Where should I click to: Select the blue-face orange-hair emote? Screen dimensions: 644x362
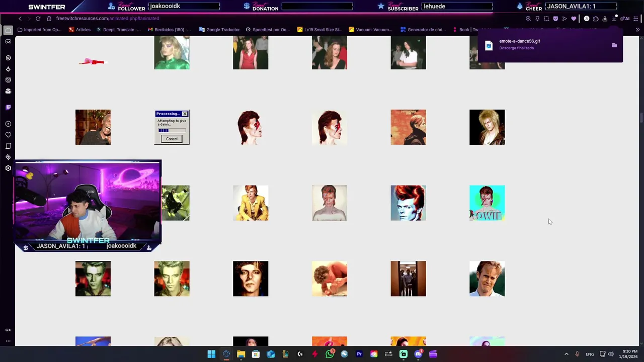tap(408, 203)
